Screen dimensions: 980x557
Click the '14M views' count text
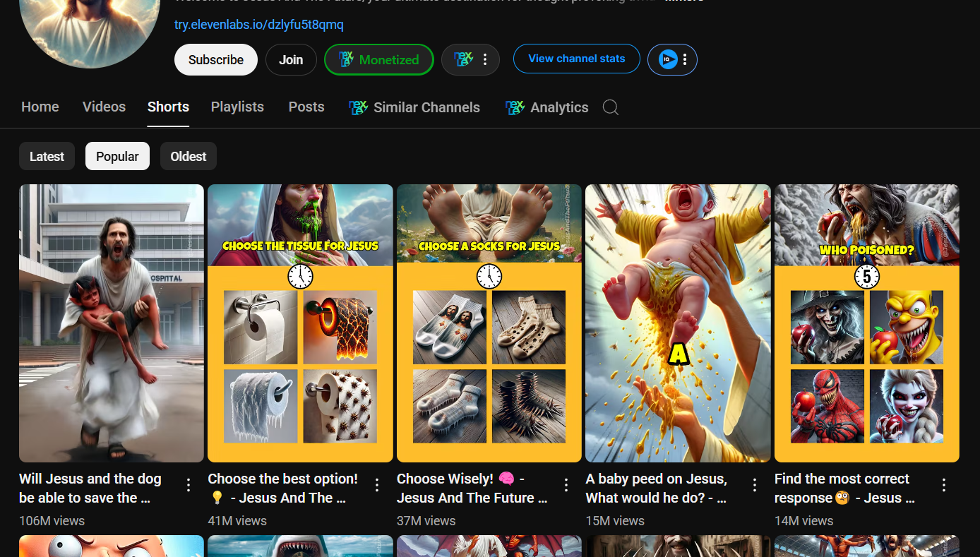click(804, 521)
